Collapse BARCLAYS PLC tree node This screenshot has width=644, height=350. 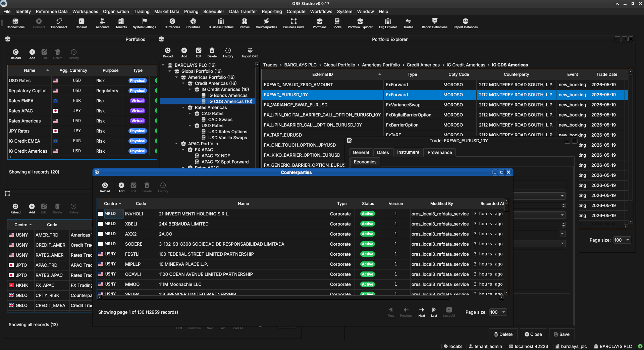[x=163, y=65]
